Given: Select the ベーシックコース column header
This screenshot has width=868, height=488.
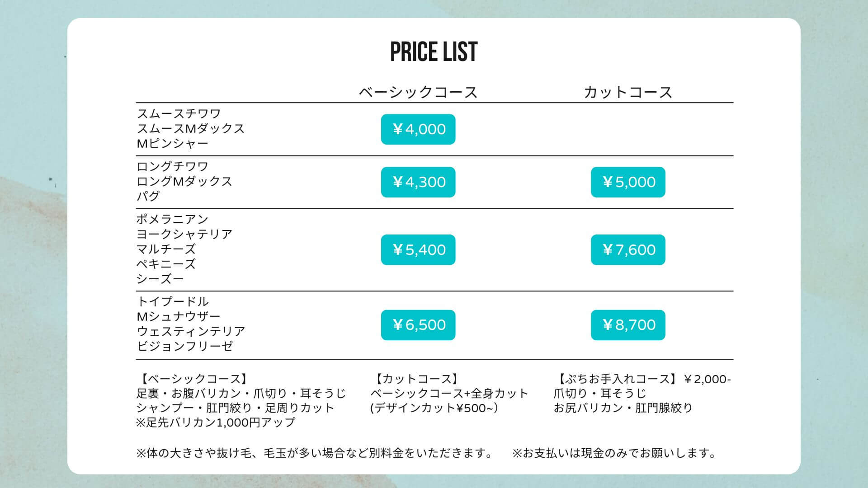Looking at the screenshot, I should point(418,92).
